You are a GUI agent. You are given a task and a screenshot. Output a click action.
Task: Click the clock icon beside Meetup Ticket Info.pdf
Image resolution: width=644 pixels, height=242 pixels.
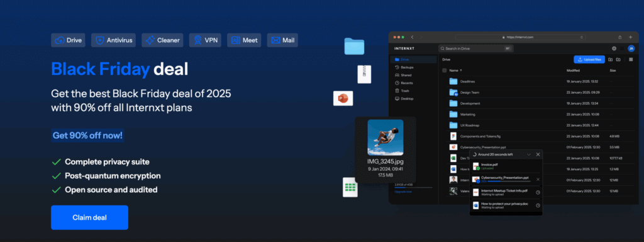[x=538, y=192]
